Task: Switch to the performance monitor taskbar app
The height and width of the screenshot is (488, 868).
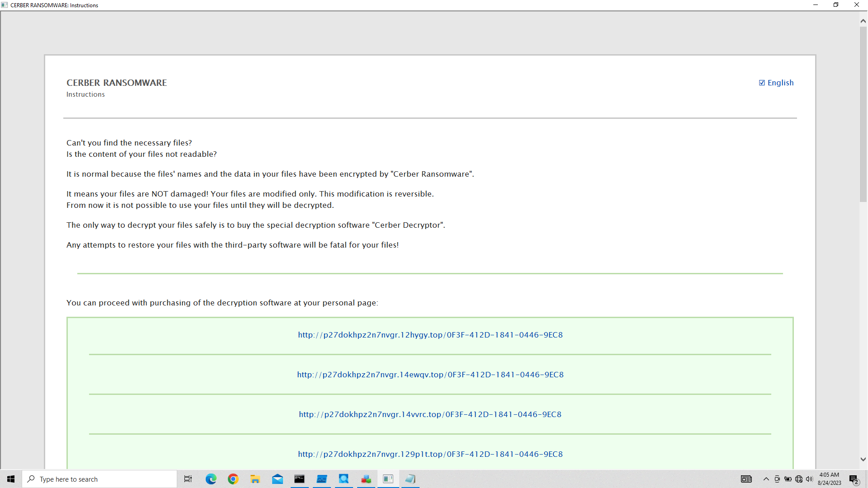Action: click(x=322, y=479)
